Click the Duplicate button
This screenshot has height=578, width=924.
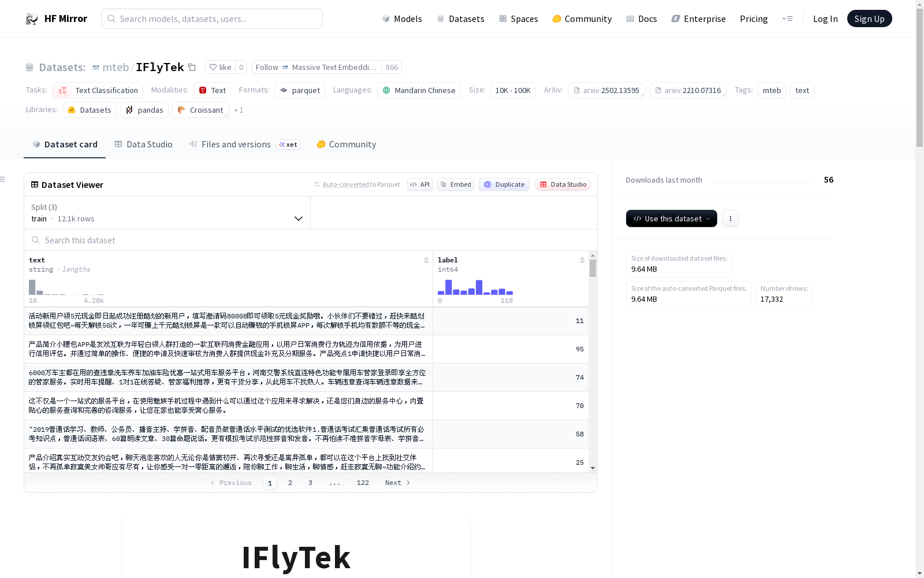pos(504,184)
